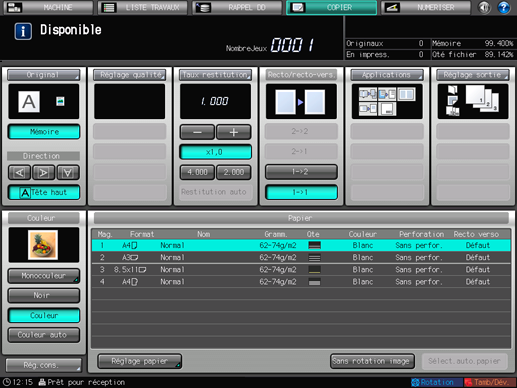517x388 pixels.
Task: Click the NUMERISER scanner icon
Action: [392, 7]
